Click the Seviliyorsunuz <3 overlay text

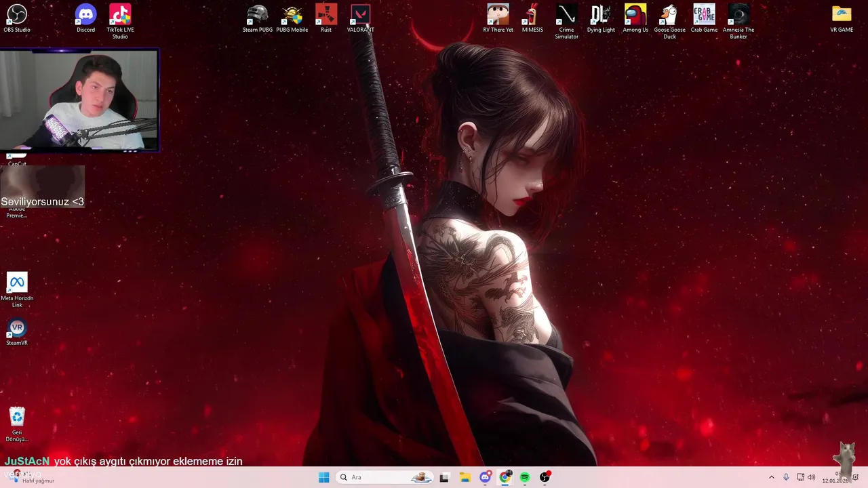[x=42, y=201]
